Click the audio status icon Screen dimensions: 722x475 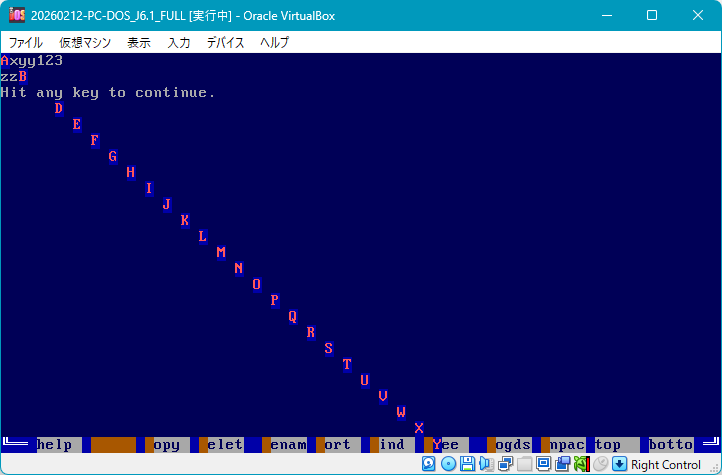coord(486,464)
